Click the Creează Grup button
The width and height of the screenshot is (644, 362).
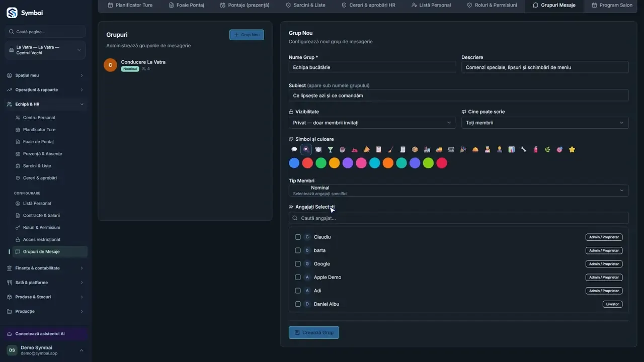[x=314, y=332]
